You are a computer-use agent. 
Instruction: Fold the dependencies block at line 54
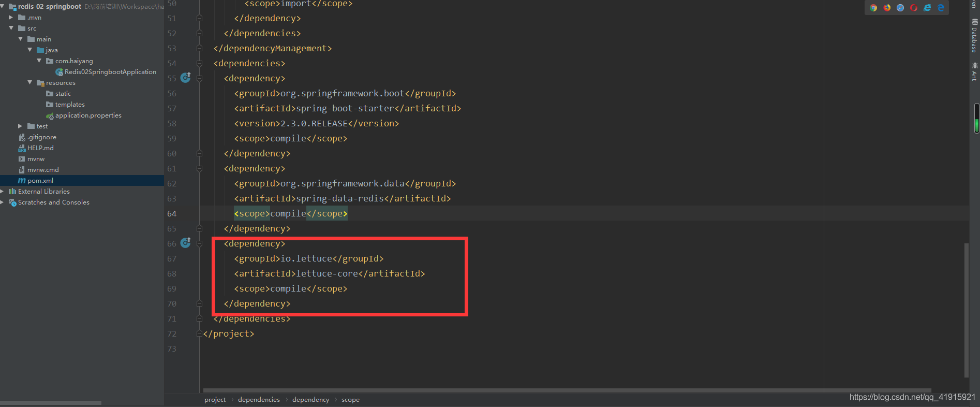click(x=199, y=63)
